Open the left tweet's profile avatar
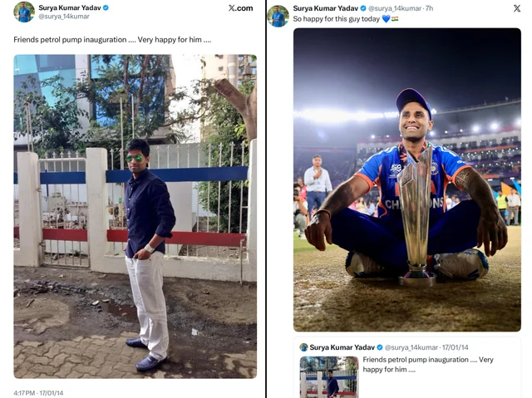The width and height of the screenshot is (532, 398). (24, 12)
